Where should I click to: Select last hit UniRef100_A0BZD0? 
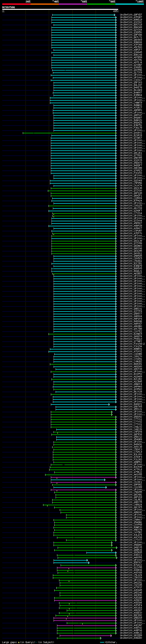(131, 638)
